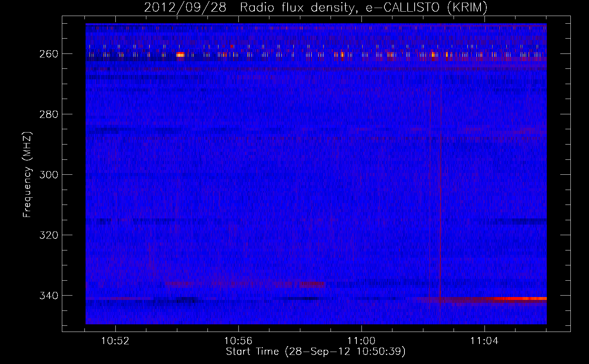The height and width of the screenshot is (364, 589).
Task: Click the 260 frequency tick label
Action: click(48, 54)
